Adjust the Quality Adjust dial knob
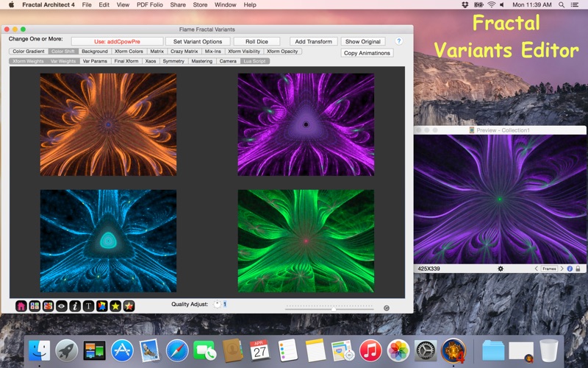588x368 pixels. 217,304
